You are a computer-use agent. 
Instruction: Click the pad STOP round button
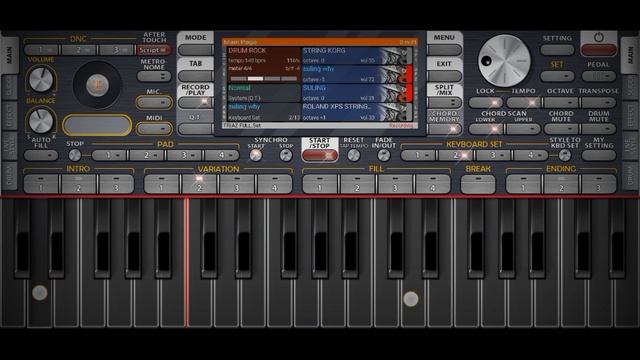(x=75, y=155)
